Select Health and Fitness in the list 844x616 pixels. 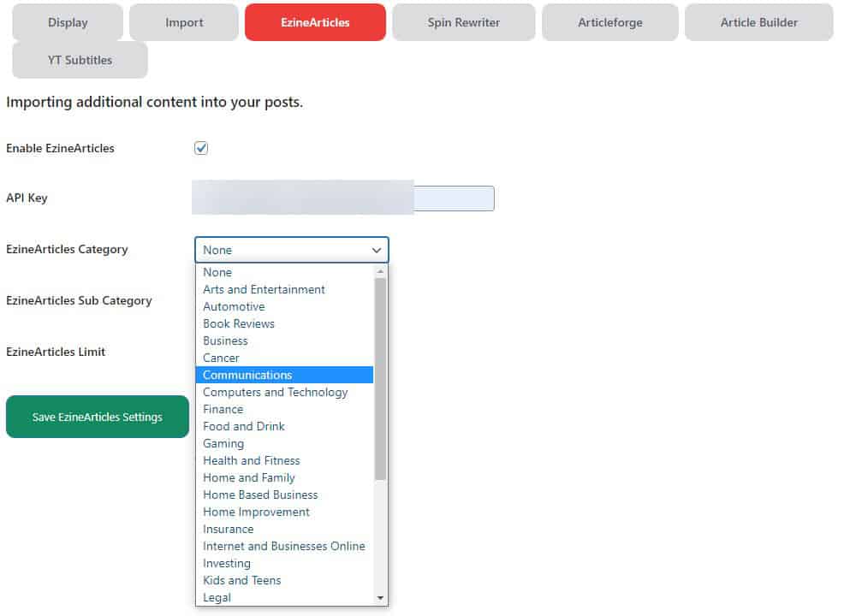point(251,460)
